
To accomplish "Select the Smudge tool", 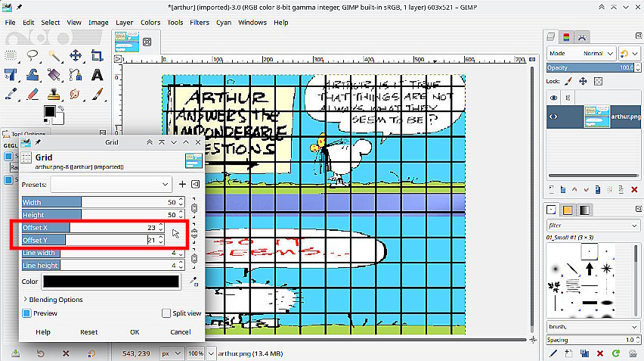I will 76,94.
